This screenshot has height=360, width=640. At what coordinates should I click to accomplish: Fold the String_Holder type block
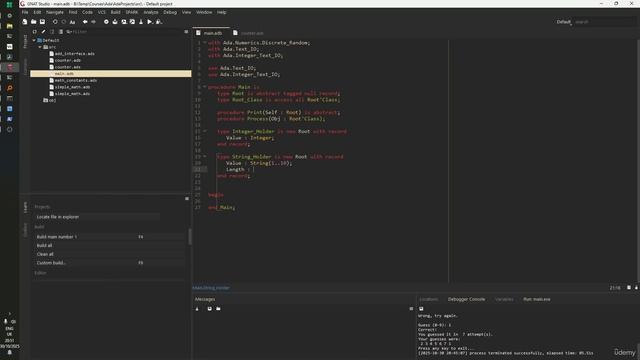point(204,156)
